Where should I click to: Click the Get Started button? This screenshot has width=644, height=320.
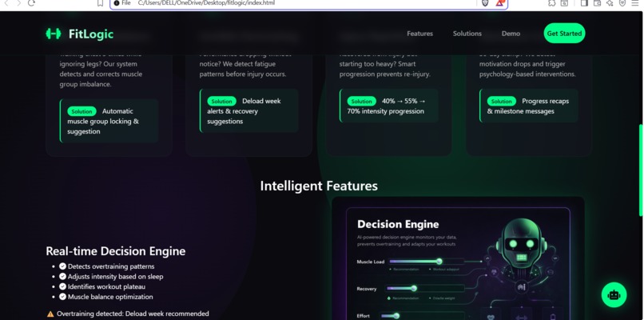564,34
